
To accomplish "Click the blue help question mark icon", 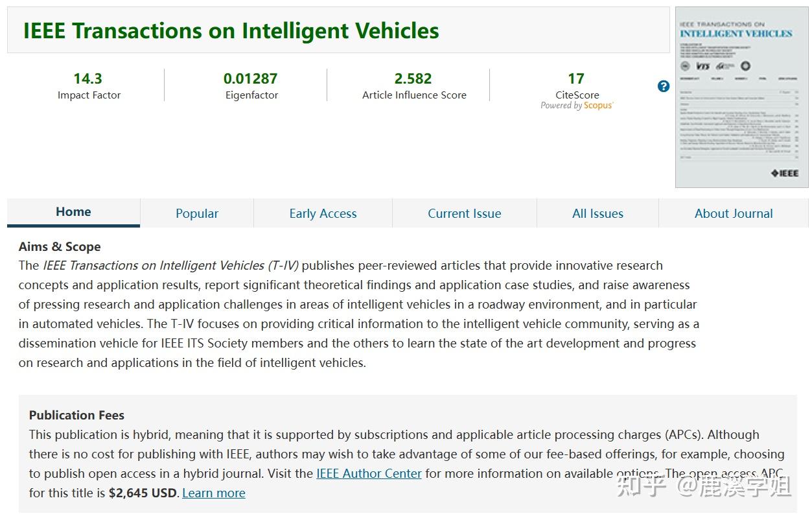I will [x=663, y=86].
